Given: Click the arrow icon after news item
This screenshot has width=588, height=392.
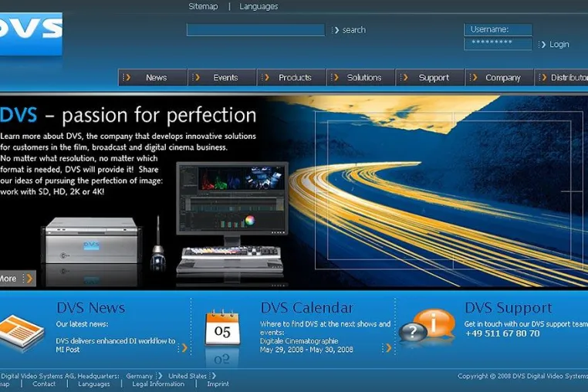Looking at the screenshot, I should coord(183,348).
